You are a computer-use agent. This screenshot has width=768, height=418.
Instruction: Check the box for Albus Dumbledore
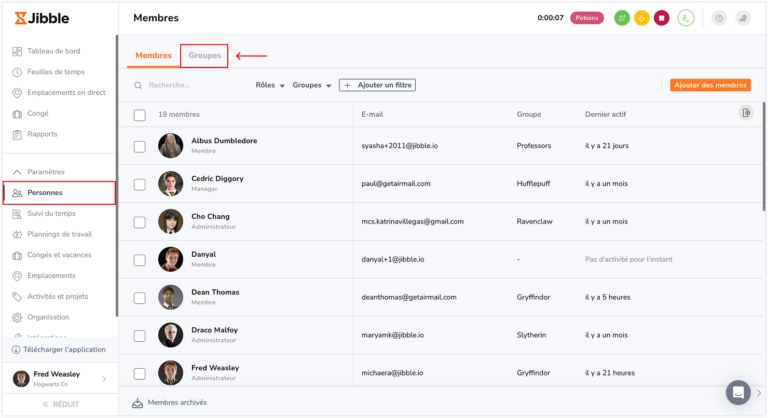click(140, 147)
